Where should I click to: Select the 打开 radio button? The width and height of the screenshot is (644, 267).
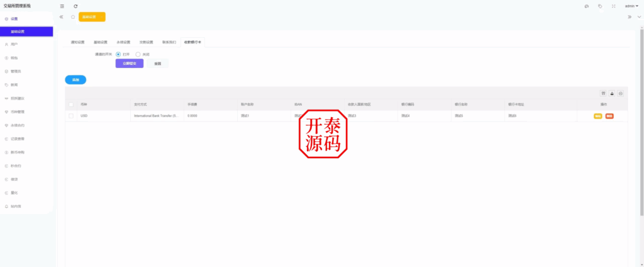tap(118, 54)
